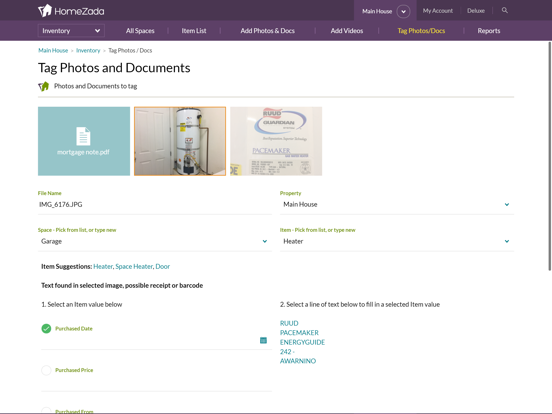
Task: Click the File Name field IMG_6176.JPG
Action: point(155,205)
